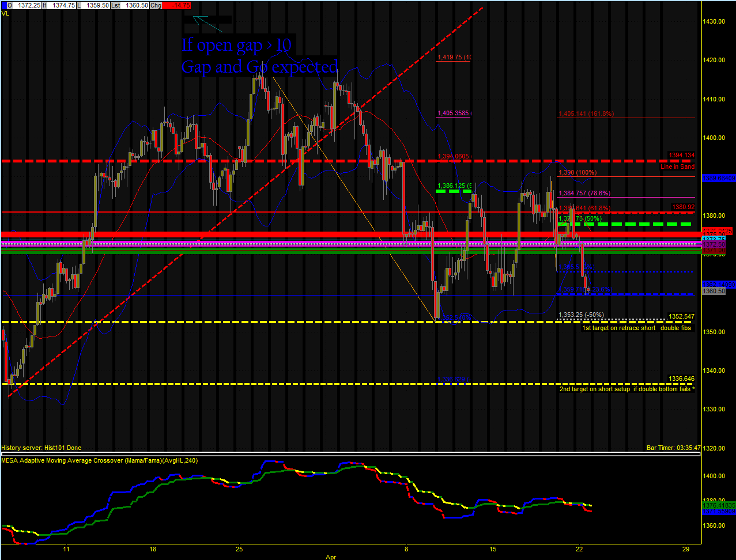
Task: Click the green 1376.41835 indicator value tag
Action: pos(719,505)
